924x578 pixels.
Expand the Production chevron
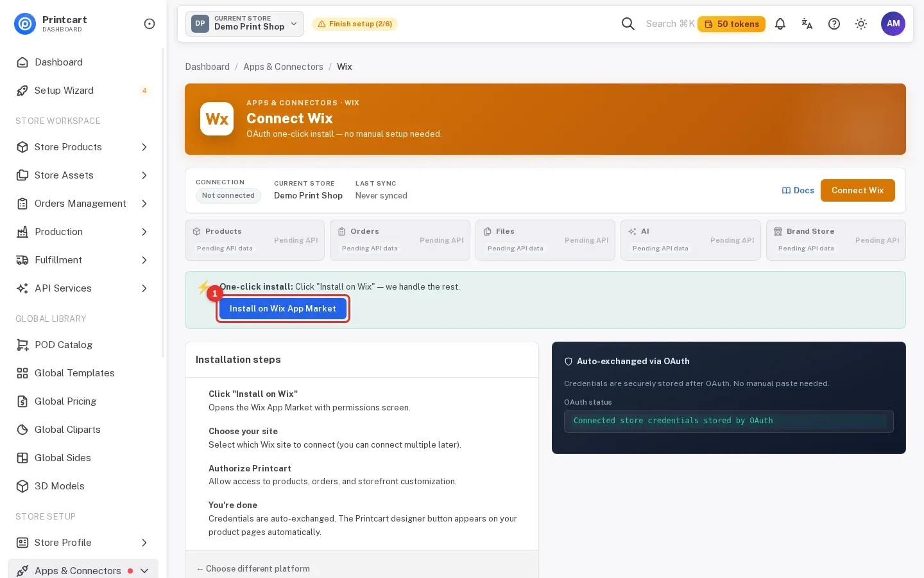tap(144, 232)
